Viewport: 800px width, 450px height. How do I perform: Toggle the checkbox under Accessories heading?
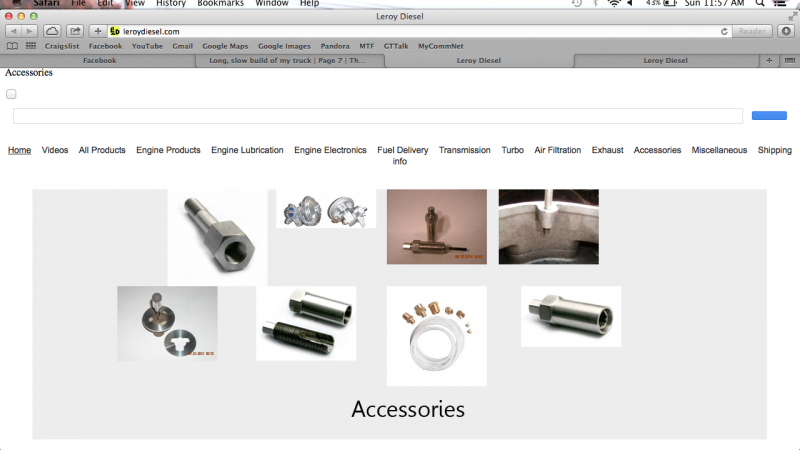coord(11,95)
